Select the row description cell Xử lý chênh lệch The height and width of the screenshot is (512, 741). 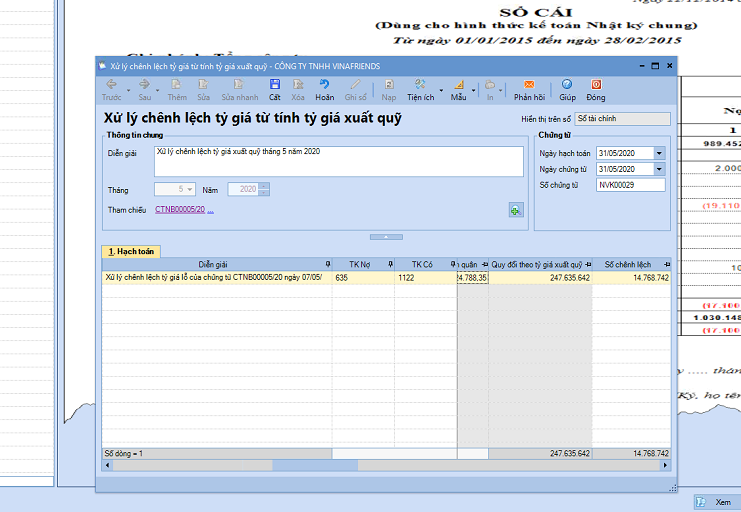click(x=217, y=278)
